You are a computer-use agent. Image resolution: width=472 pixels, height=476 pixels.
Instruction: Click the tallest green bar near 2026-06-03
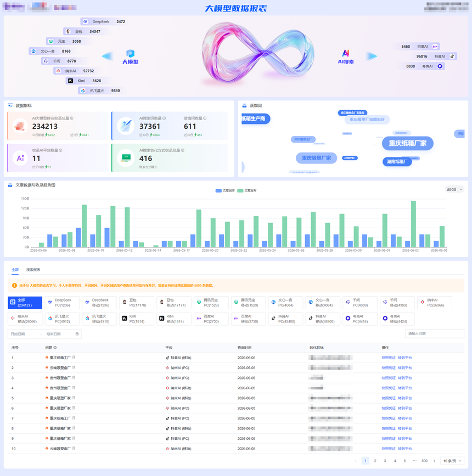click(x=413, y=224)
